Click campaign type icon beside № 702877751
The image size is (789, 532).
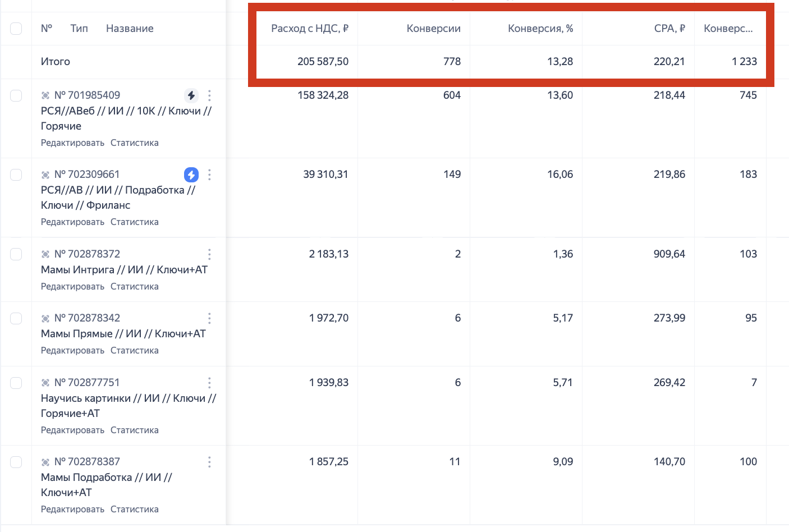[x=45, y=383]
